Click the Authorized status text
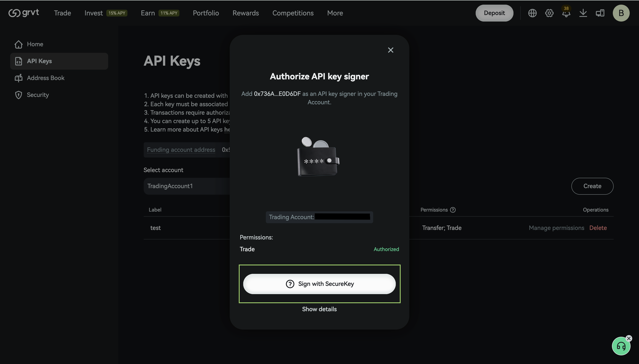Viewport: 639px width, 364px height. pyautogui.click(x=386, y=249)
